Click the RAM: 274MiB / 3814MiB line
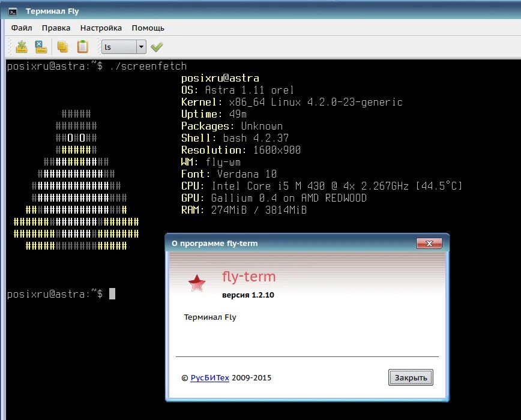This screenshot has height=420, width=521. point(244,210)
